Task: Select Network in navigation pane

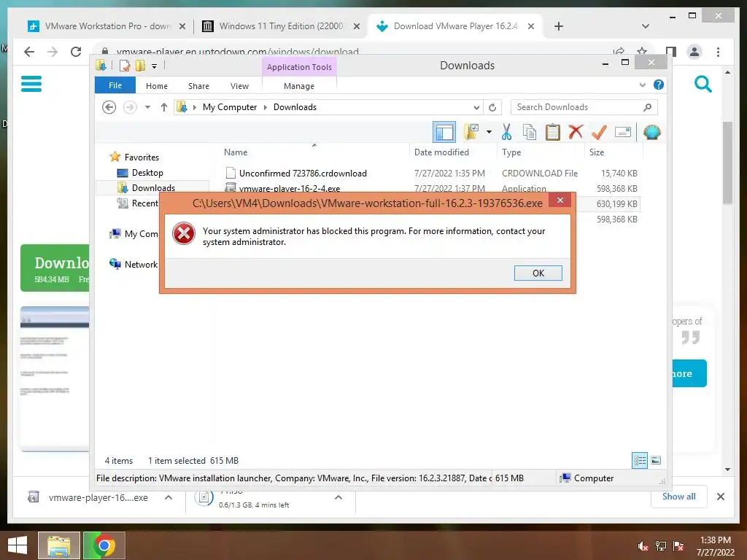Action: [141, 264]
